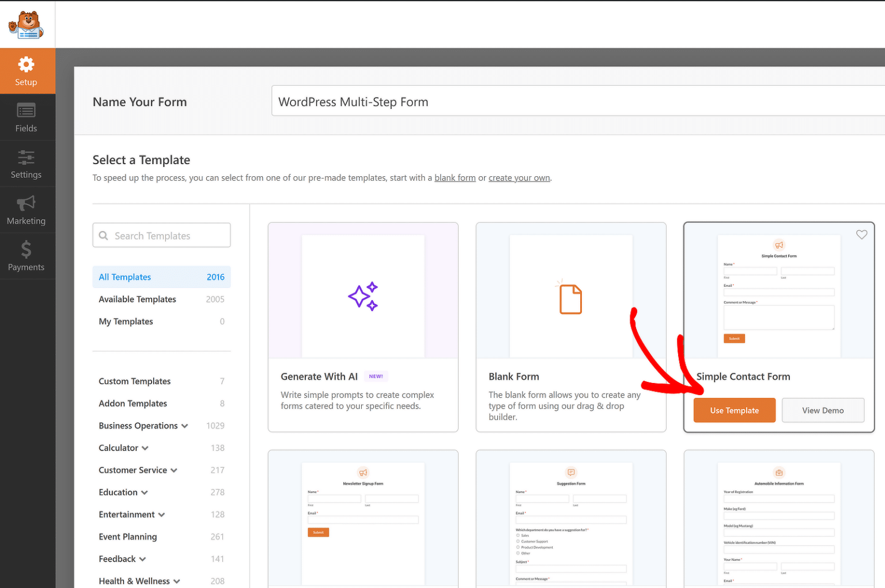
Task: Click the Generate With AI sparkles icon
Action: [362, 296]
